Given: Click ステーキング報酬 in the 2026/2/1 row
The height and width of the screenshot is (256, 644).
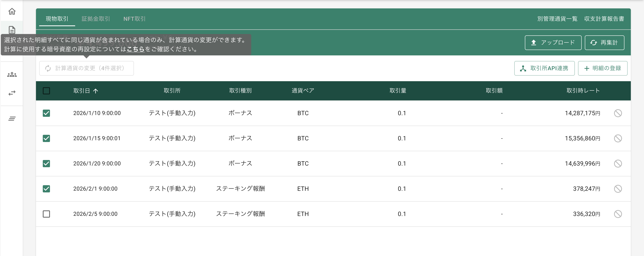Looking at the screenshot, I should click(x=240, y=189).
